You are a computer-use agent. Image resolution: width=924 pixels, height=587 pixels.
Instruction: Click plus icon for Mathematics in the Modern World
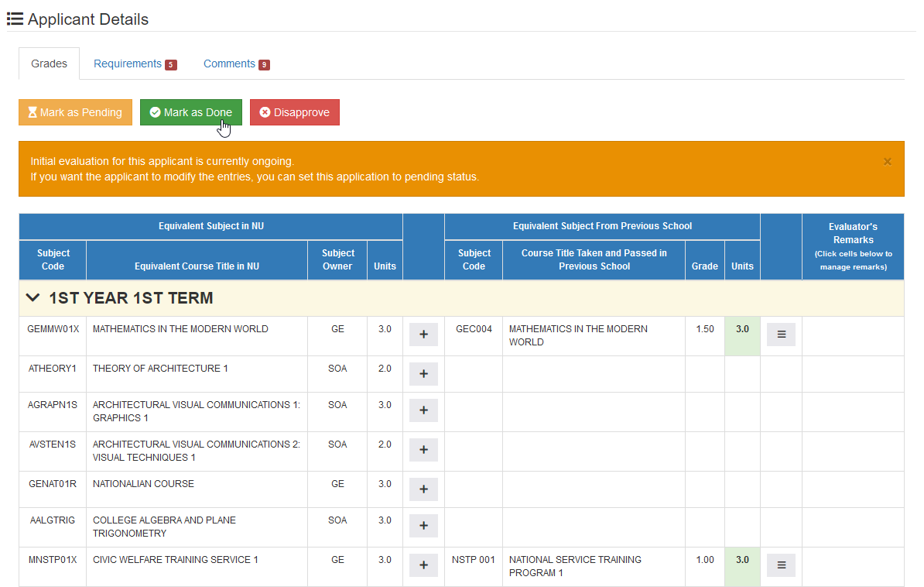[x=423, y=335]
